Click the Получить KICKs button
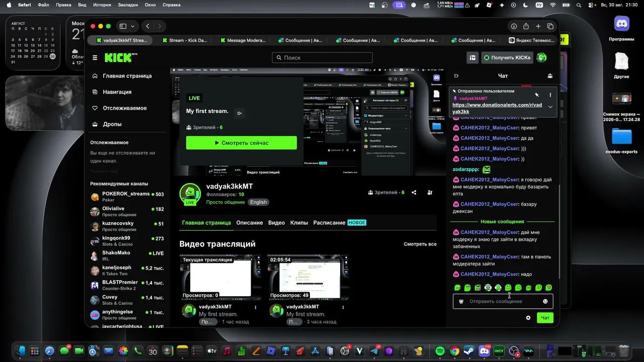This screenshot has width=644, height=362. pyautogui.click(x=507, y=58)
